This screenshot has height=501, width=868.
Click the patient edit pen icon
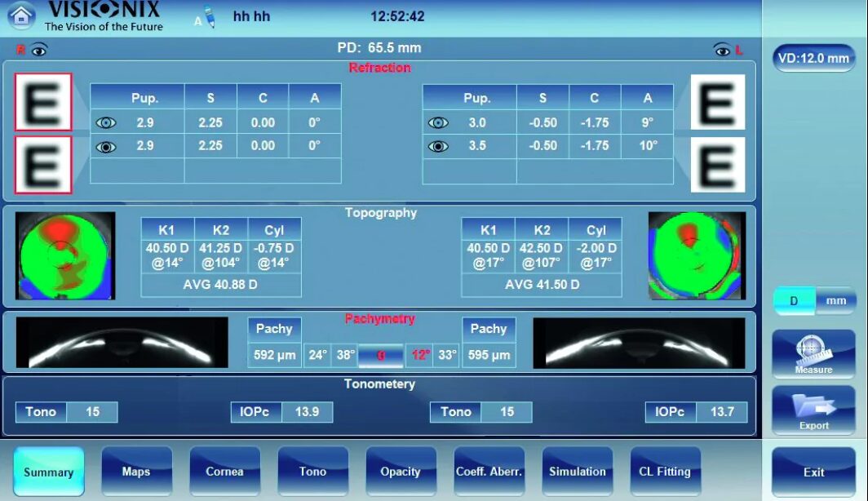(207, 18)
